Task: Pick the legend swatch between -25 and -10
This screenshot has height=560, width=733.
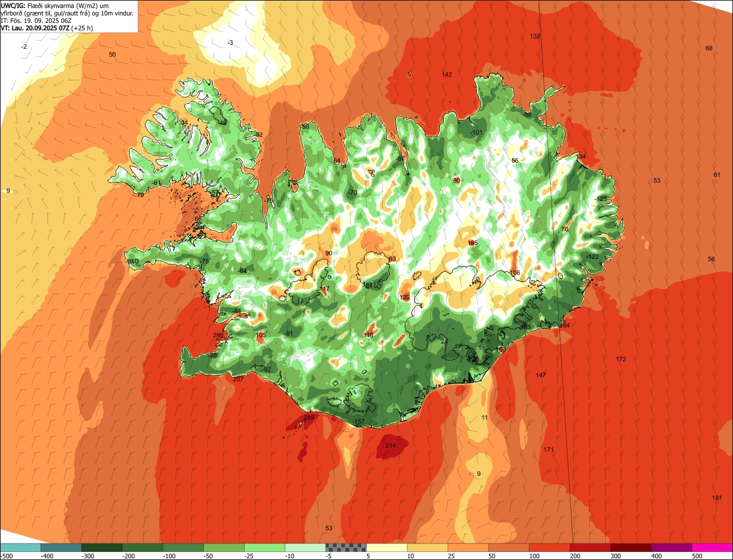Action: [x=265, y=547]
